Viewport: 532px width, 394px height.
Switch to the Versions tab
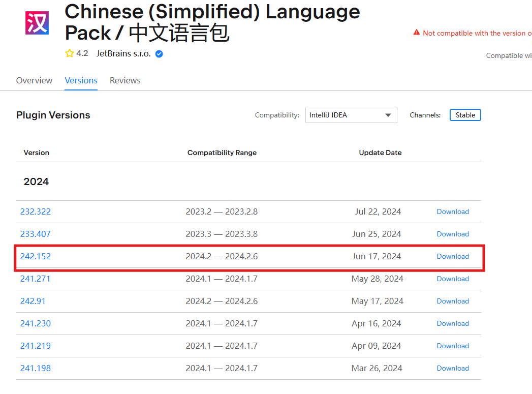[x=81, y=80]
